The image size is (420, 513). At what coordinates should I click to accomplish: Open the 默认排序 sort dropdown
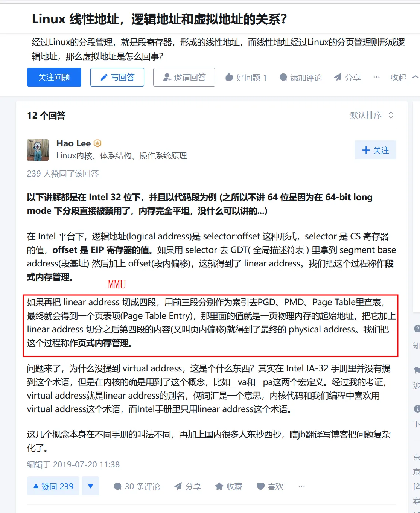coord(372,115)
